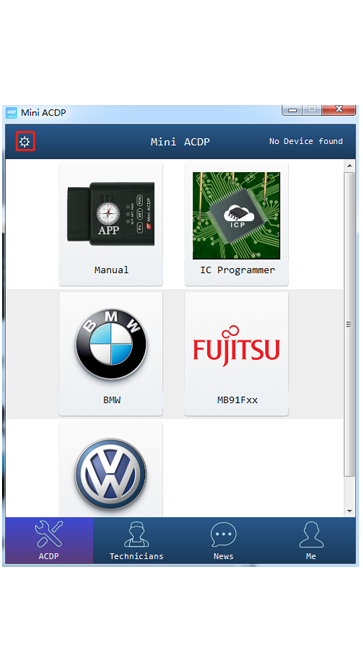Viewport: 363px width, 650px height.
Task: Click the BMW caption text
Action: [111, 400]
